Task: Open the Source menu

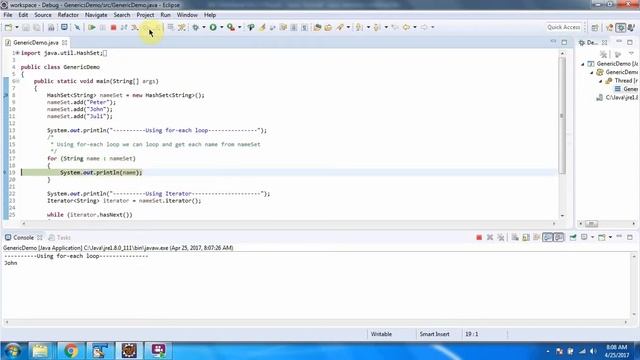Action: [43, 15]
